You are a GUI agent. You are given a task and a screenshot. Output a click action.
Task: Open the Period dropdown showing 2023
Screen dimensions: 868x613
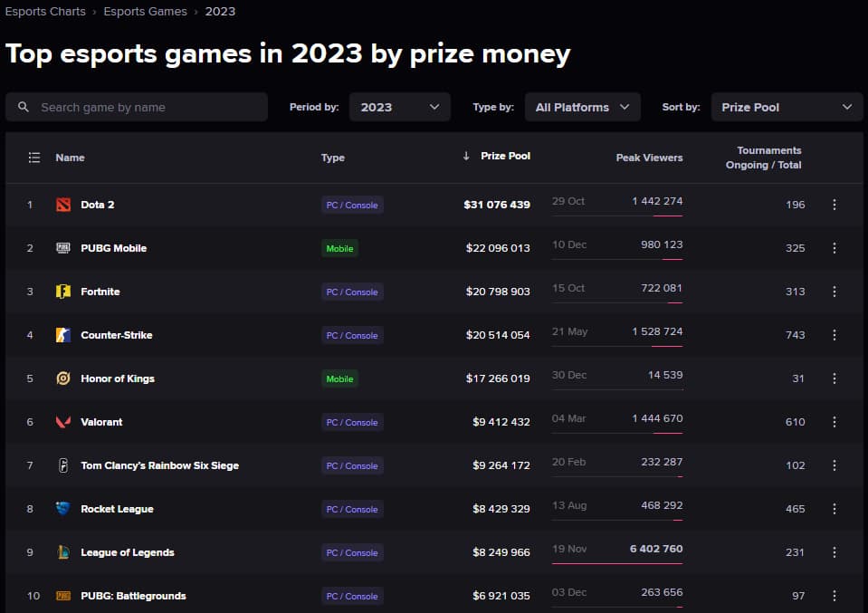[399, 106]
